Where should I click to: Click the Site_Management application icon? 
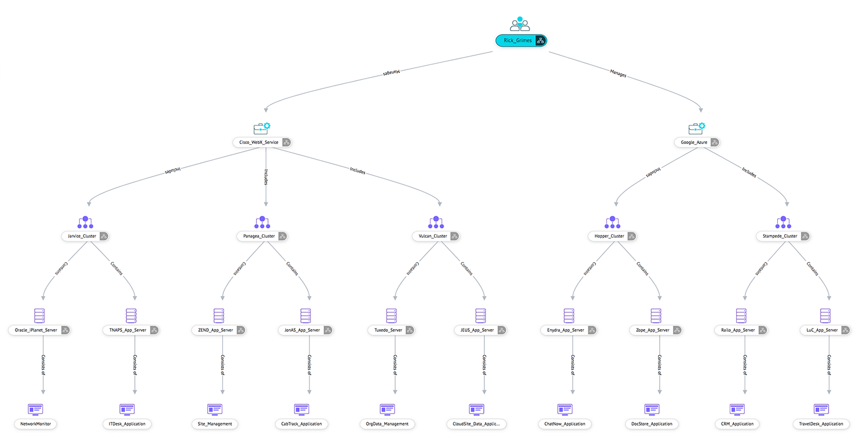pos(215,409)
